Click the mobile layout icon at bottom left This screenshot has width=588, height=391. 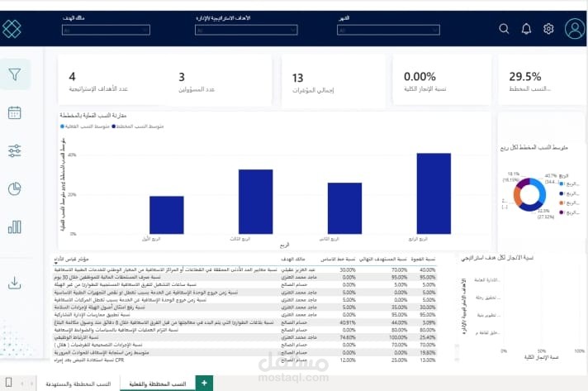(x=8, y=383)
